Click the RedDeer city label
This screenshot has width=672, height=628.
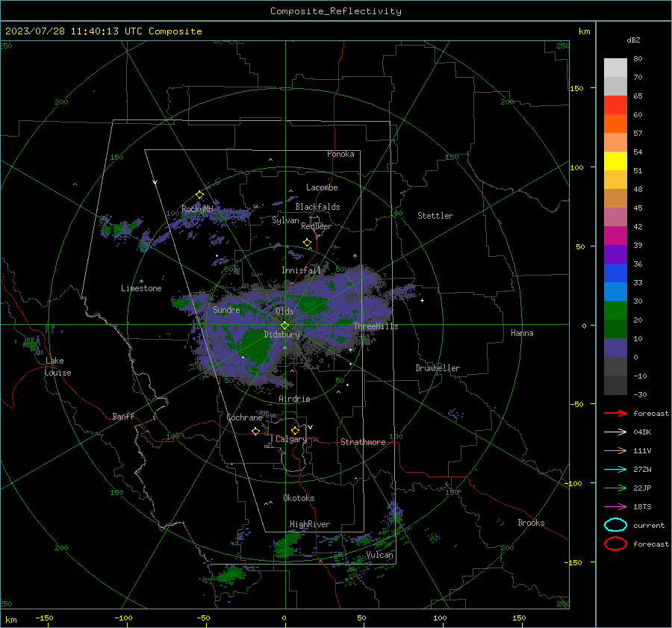click(317, 226)
